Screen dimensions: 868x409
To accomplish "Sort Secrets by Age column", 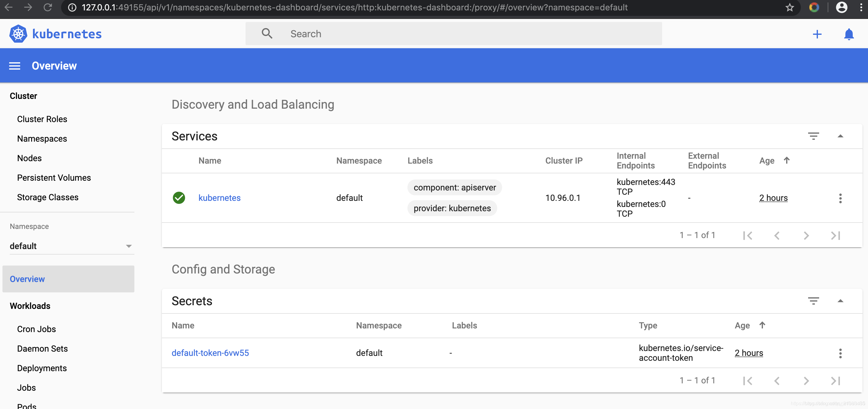I will click(742, 325).
